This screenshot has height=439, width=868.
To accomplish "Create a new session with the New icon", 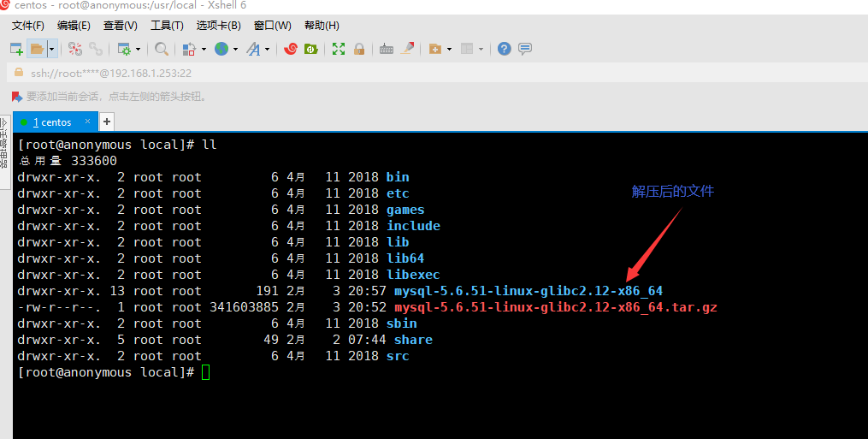I will 16,49.
